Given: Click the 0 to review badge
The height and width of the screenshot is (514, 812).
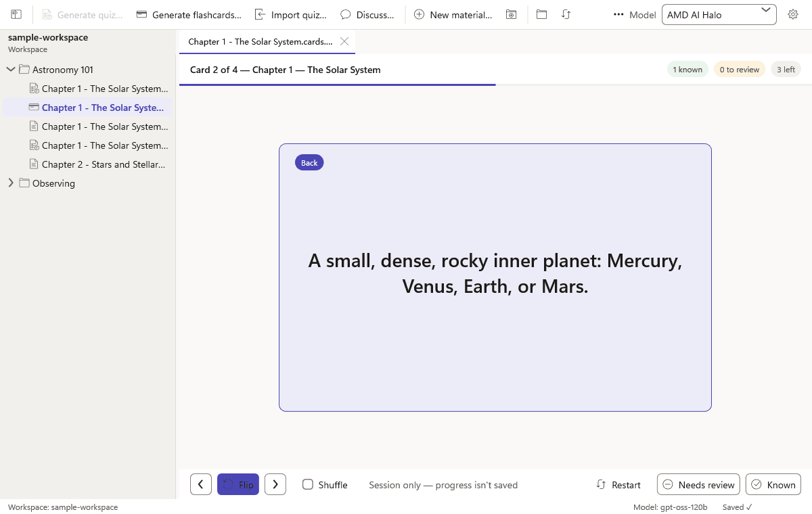Looking at the screenshot, I should [740, 70].
